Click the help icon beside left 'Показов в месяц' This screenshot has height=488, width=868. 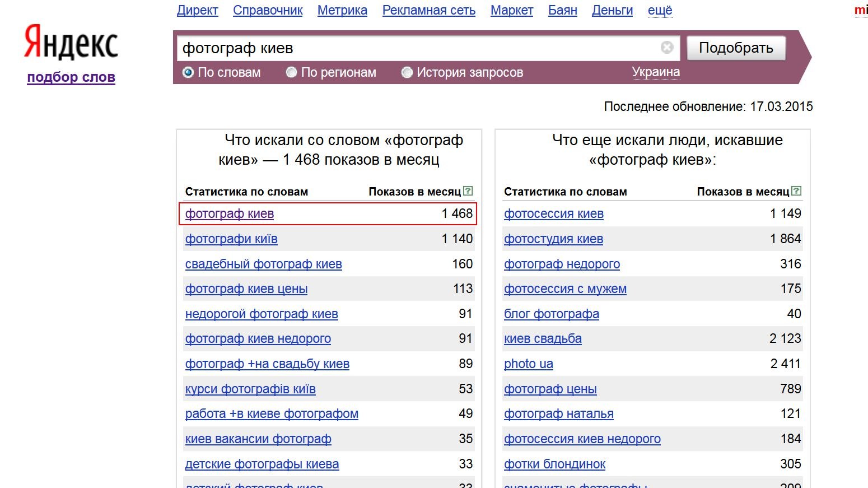tap(468, 191)
